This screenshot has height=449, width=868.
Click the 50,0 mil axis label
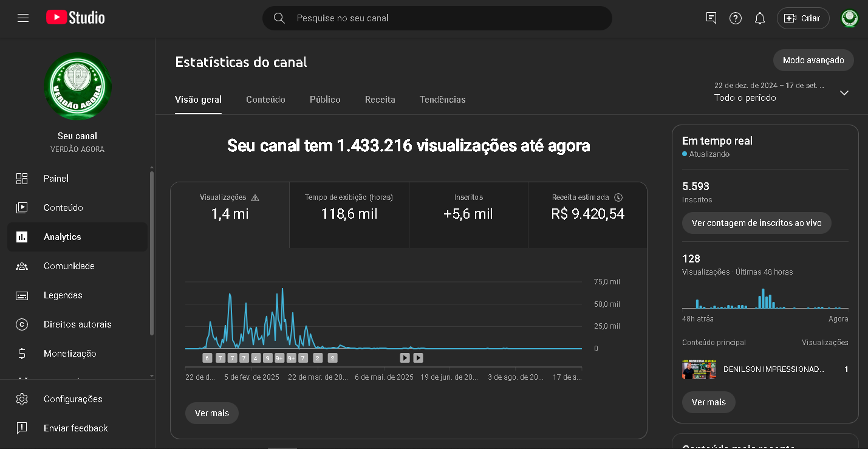pos(607,304)
